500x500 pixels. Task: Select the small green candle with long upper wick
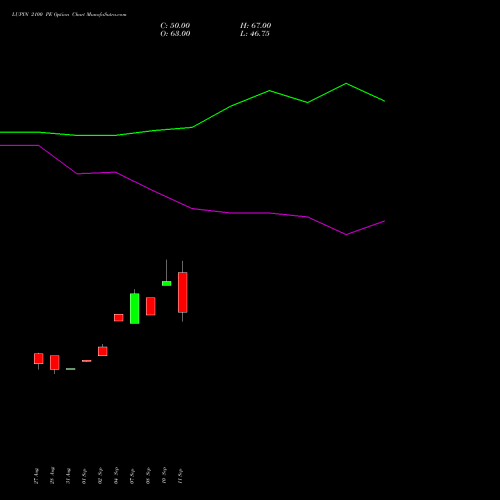tap(167, 283)
